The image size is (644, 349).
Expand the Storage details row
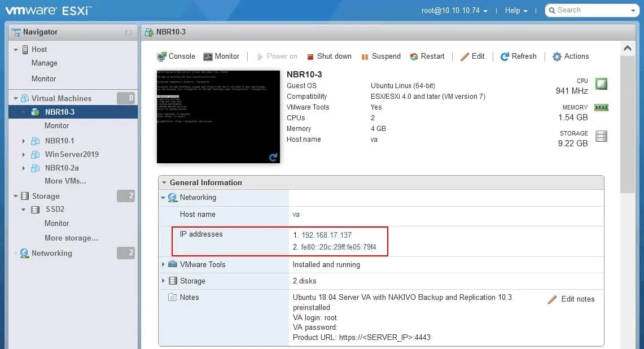click(x=164, y=281)
